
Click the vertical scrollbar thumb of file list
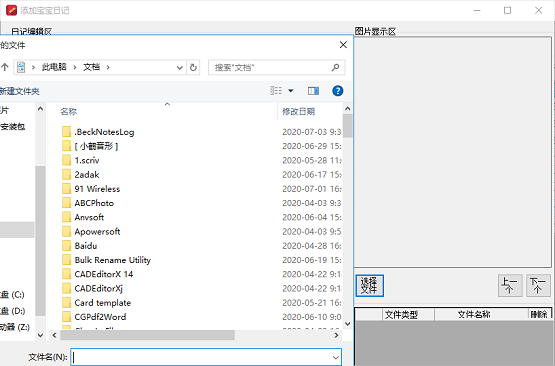[x=348, y=126]
